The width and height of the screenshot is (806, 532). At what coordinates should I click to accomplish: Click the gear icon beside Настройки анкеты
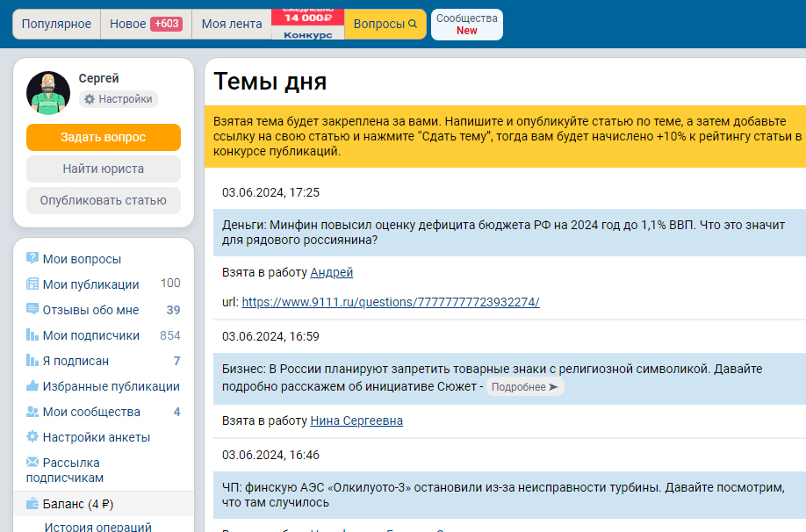coord(32,437)
